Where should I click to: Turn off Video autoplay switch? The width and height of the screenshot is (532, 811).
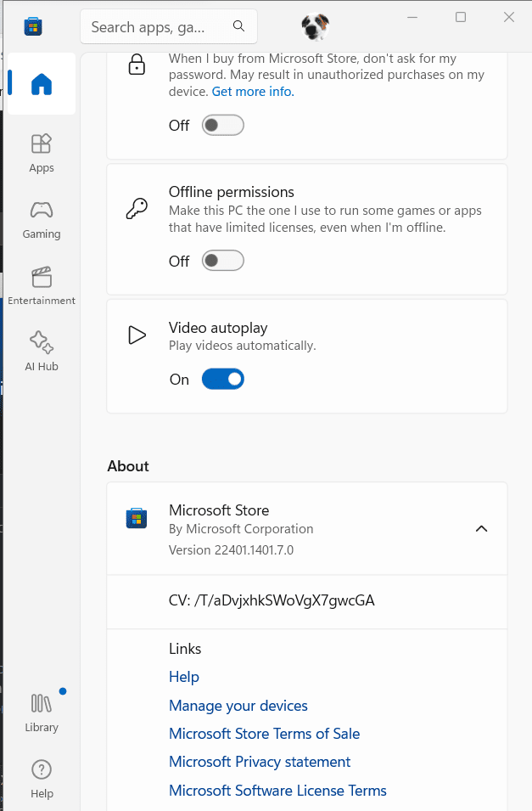point(223,379)
